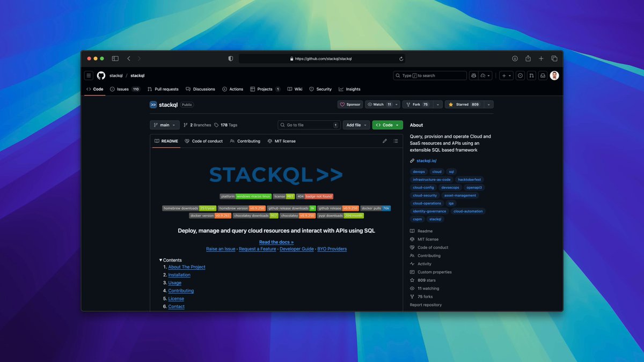Expand the fork options dropdown arrow

[x=438, y=105]
